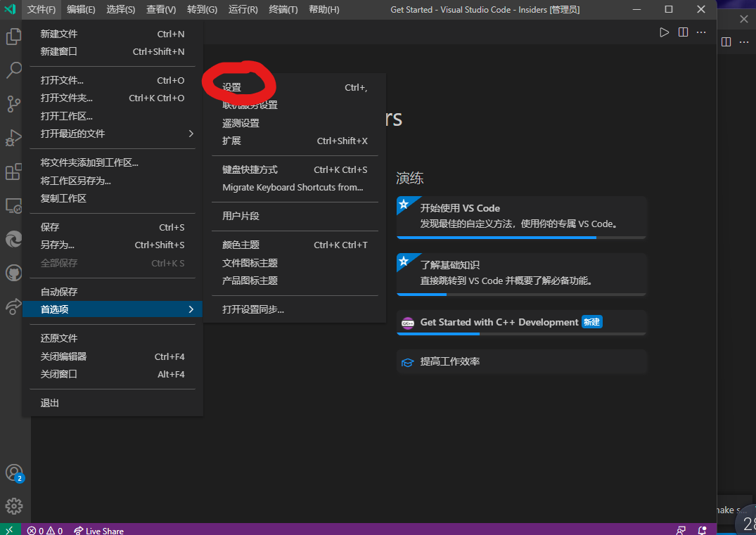Click the remote window indicator in status bar

[10, 529]
